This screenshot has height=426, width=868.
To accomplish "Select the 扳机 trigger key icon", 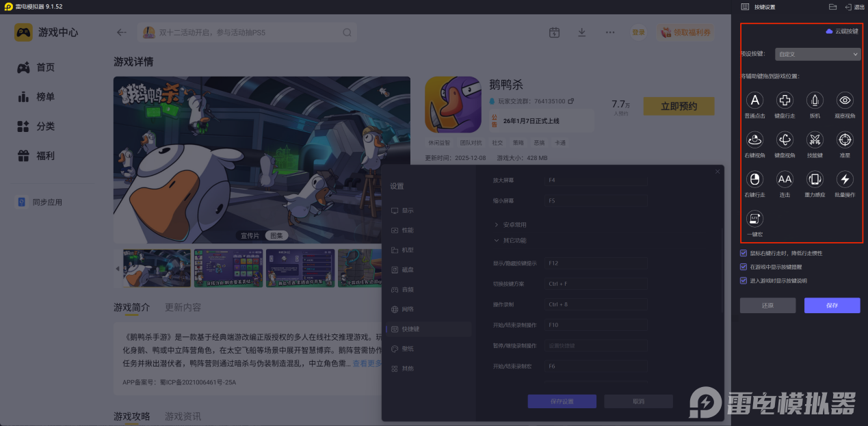I will tap(815, 101).
